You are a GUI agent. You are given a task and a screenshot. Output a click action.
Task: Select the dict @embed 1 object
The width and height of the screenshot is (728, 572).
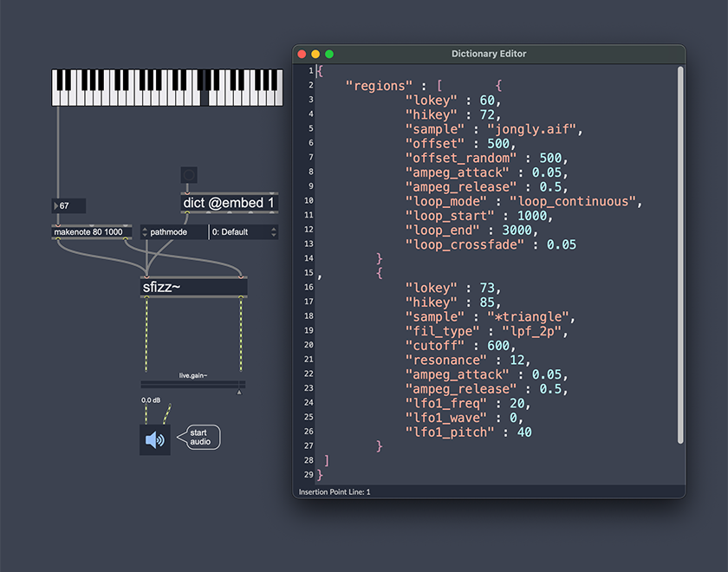point(229,203)
